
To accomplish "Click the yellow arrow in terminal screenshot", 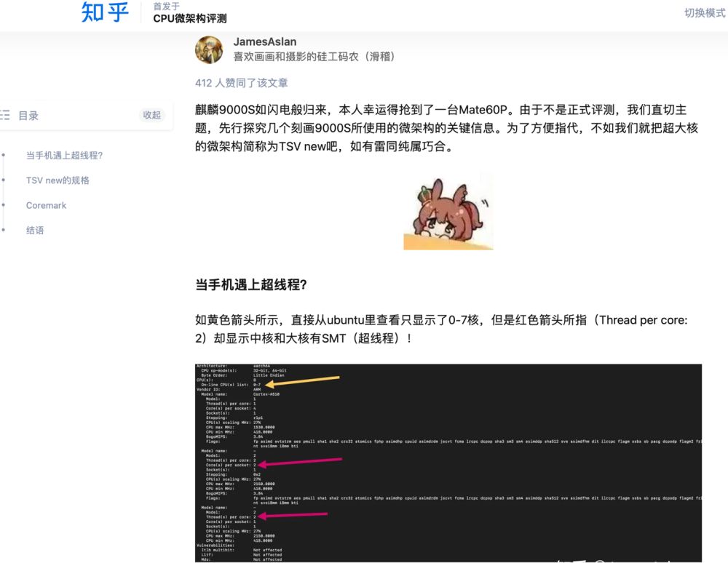I will click(x=303, y=380).
